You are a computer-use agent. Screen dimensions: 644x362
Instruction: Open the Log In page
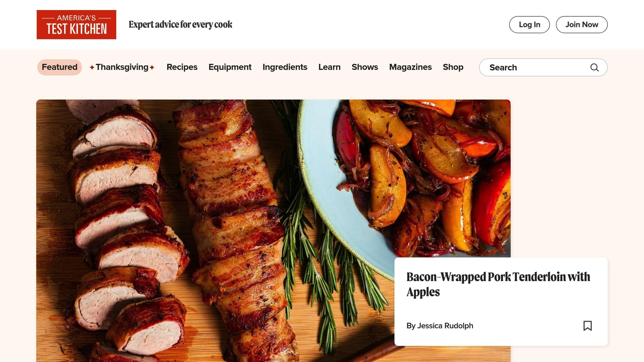coord(529,25)
